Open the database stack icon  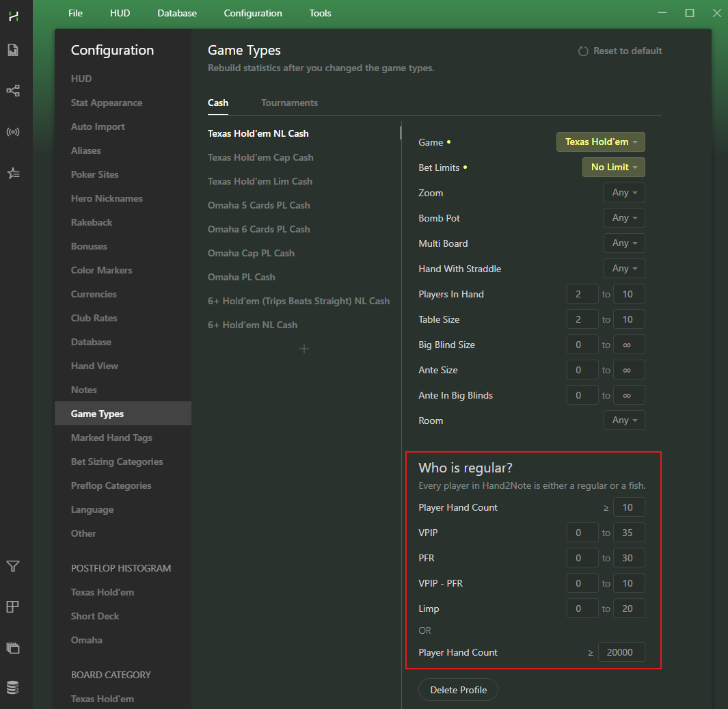click(x=13, y=687)
